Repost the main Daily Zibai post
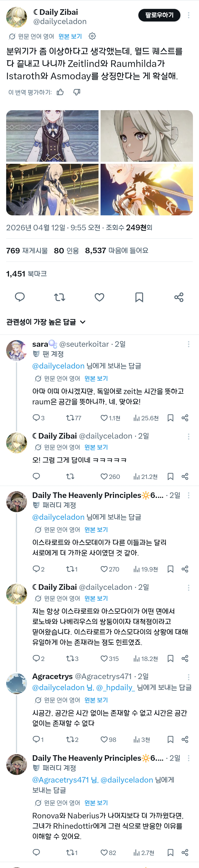The image size is (199, 868). tap(60, 297)
